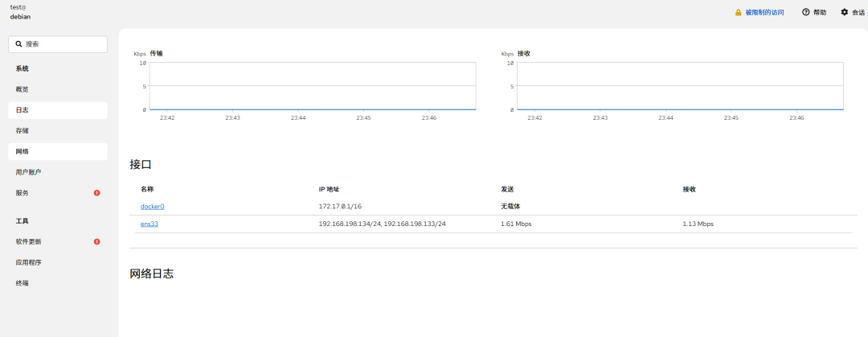Open 日志 in the sidebar
The height and width of the screenshot is (337, 868).
pos(58,109)
